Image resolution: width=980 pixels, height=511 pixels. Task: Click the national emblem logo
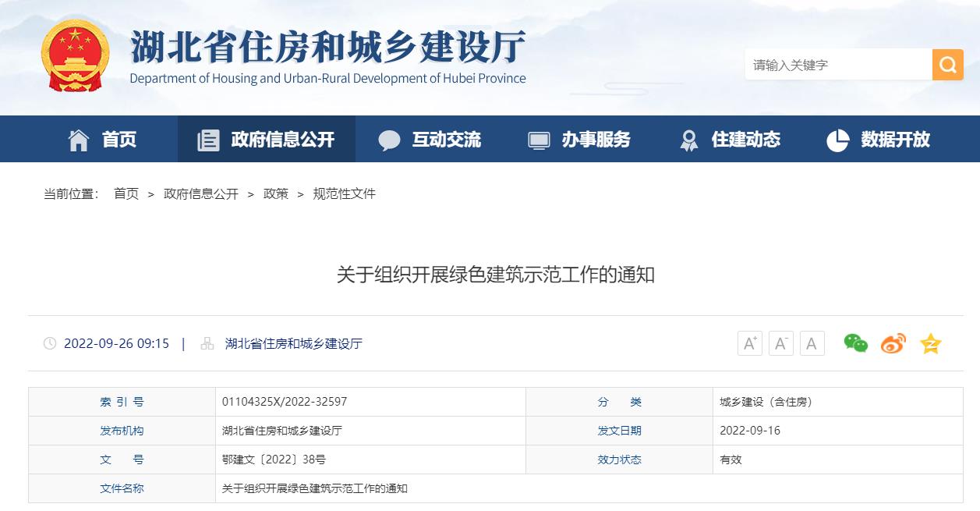[76, 56]
